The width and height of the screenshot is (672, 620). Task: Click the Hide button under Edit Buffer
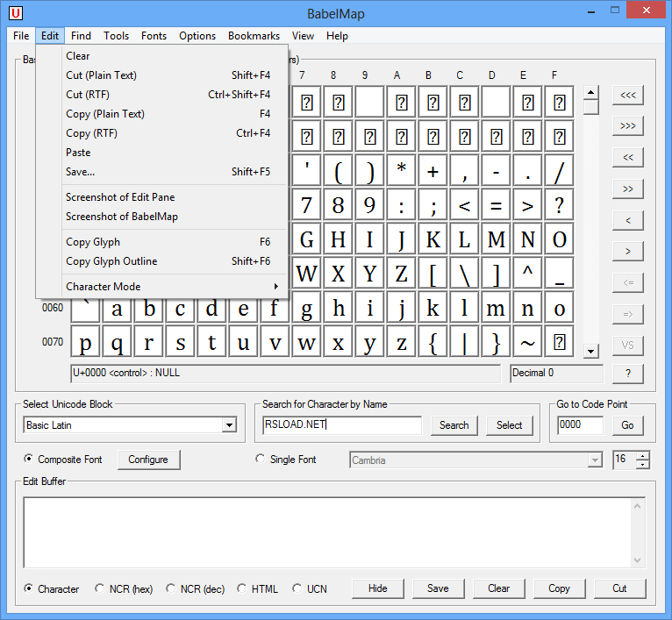point(377,588)
